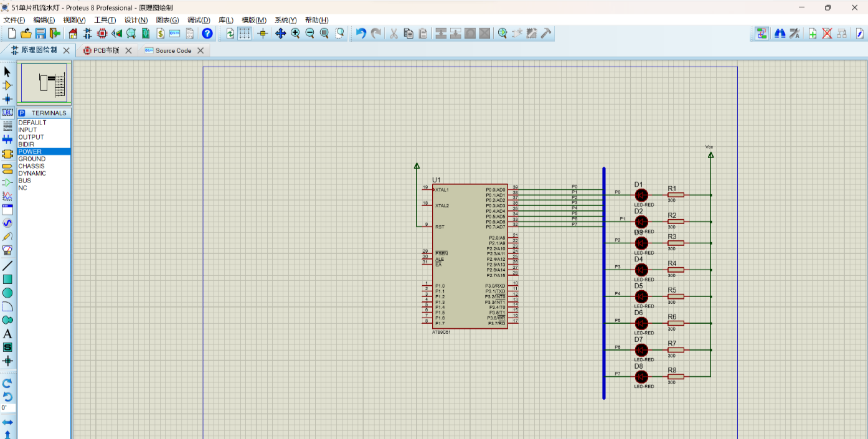Click the P pick devices button

21,113
